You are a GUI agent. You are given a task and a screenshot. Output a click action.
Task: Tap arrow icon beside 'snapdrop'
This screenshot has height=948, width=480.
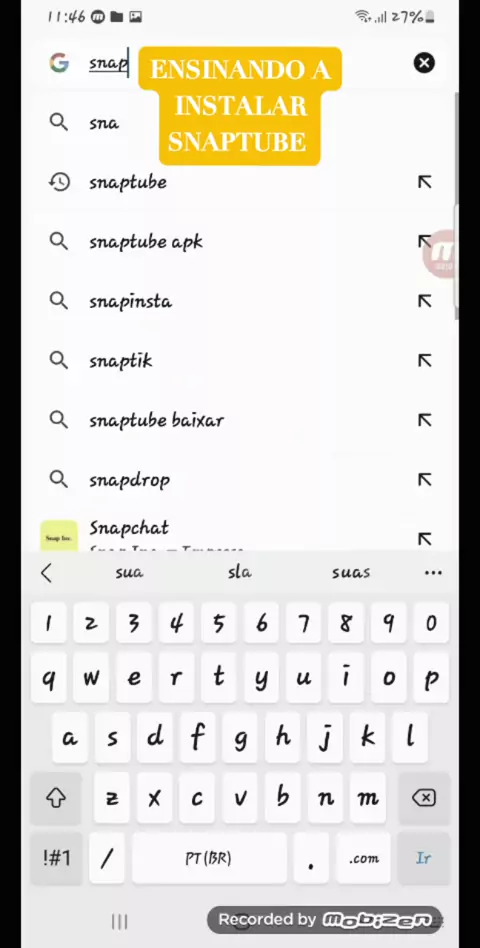coord(424,479)
